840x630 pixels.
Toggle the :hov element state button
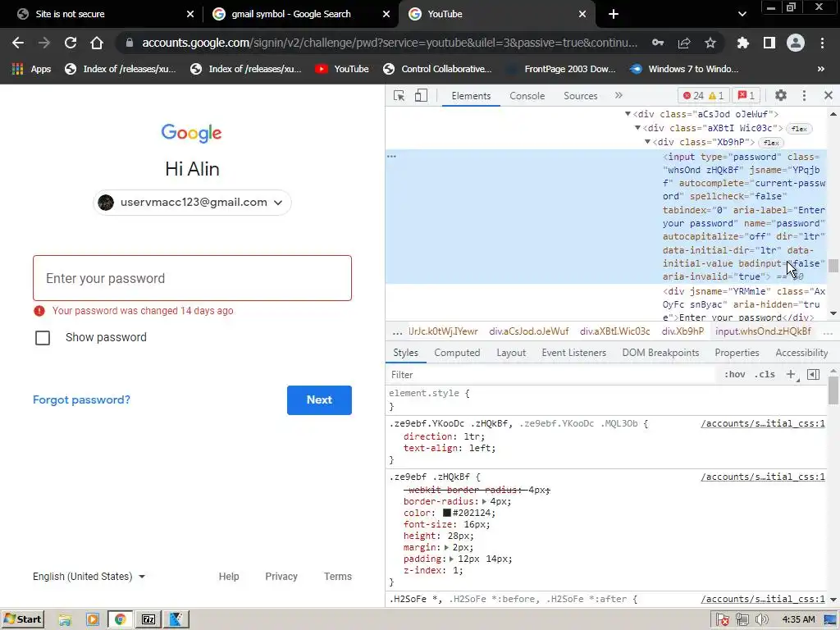point(734,374)
